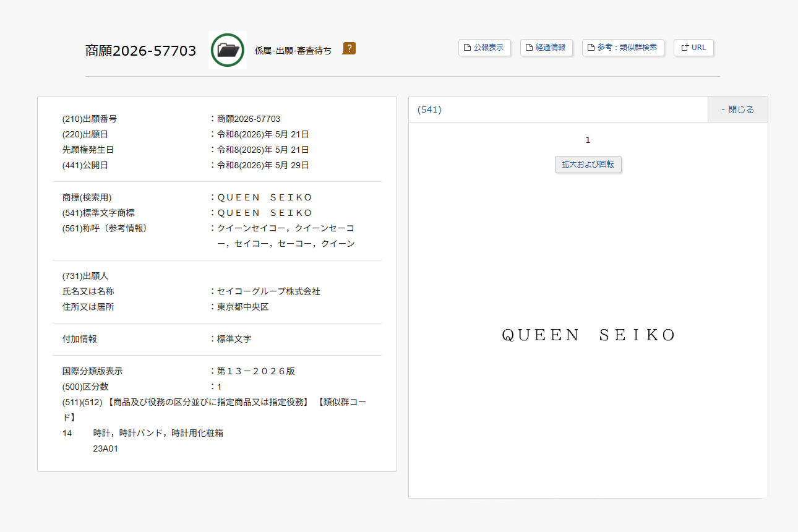Click the 付加情報 value 標準文字
Viewport: 798px width, 532px height.
pyautogui.click(x=234, y=339)
